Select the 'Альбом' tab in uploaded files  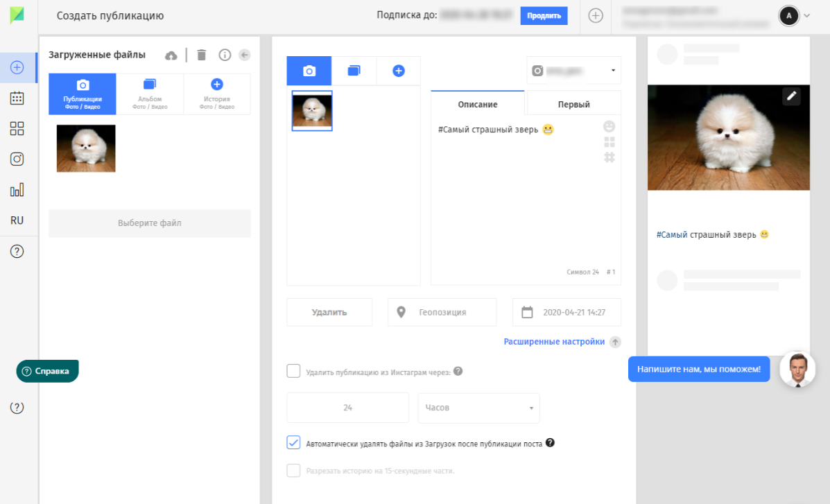(150, 94)
